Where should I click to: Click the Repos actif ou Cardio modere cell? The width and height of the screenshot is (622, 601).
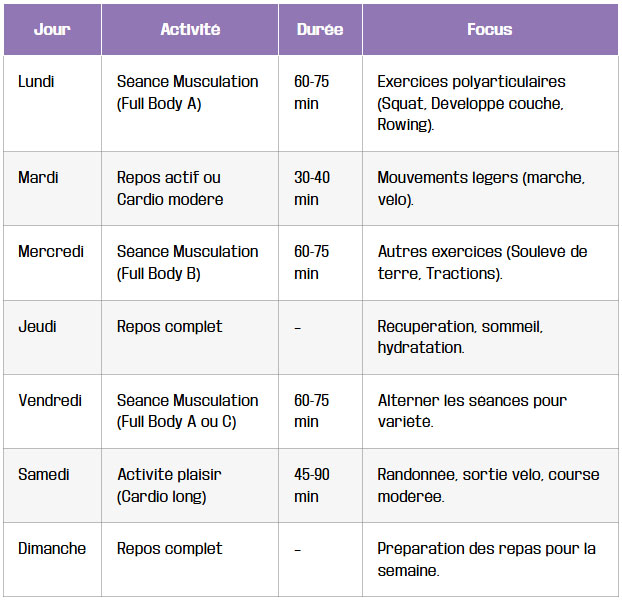point(170,188)
